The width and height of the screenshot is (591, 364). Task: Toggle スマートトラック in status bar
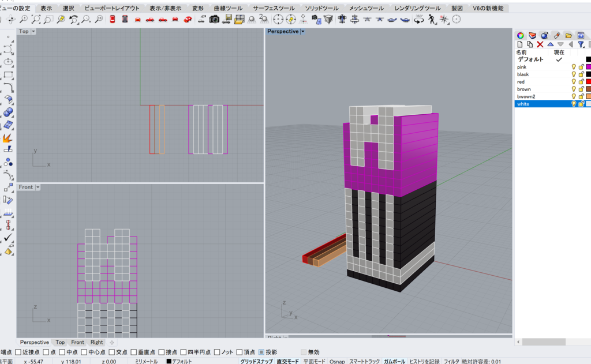[364, 361]
